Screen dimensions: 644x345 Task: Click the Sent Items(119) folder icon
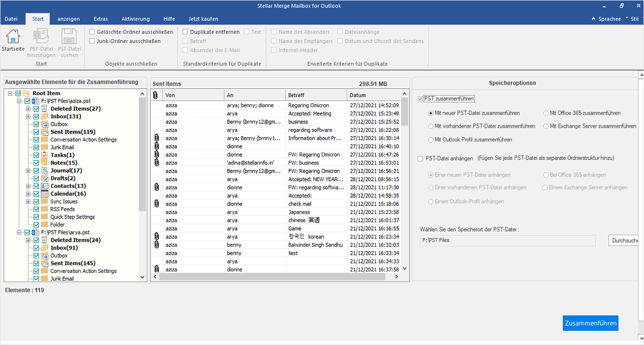(44, 132)
